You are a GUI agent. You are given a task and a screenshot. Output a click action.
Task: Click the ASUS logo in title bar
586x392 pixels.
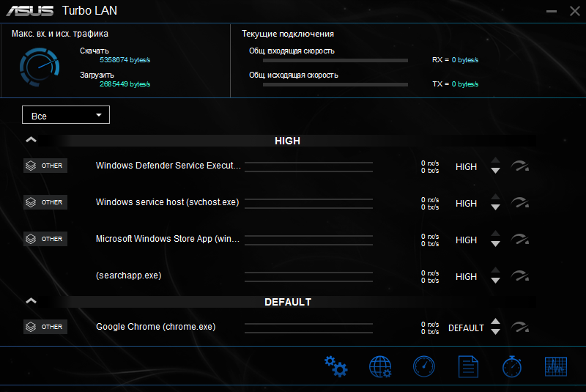tap(30, 11)
